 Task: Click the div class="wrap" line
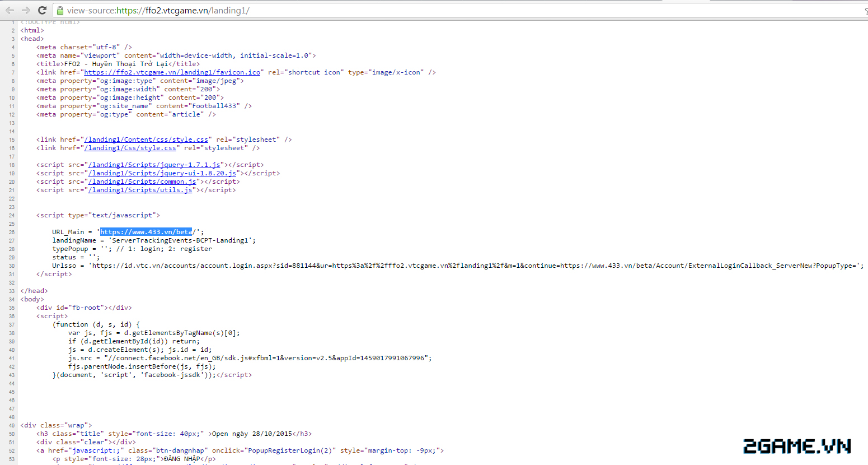click(56, 425)
